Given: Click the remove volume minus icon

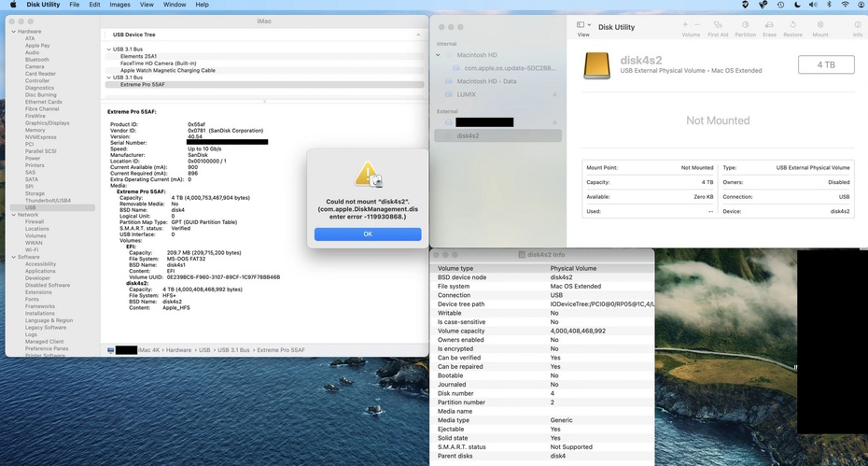Looking at the screenshot, I should (697, 24).
